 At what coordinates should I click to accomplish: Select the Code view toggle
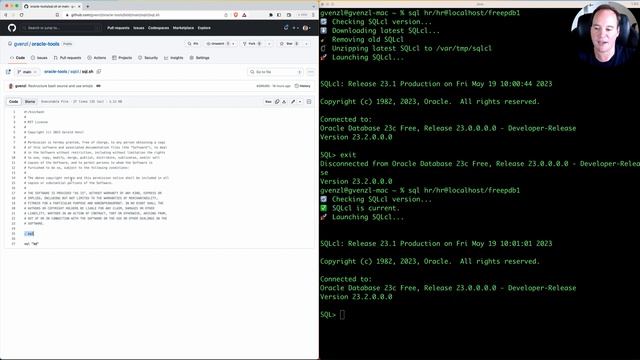pos(13,102)
